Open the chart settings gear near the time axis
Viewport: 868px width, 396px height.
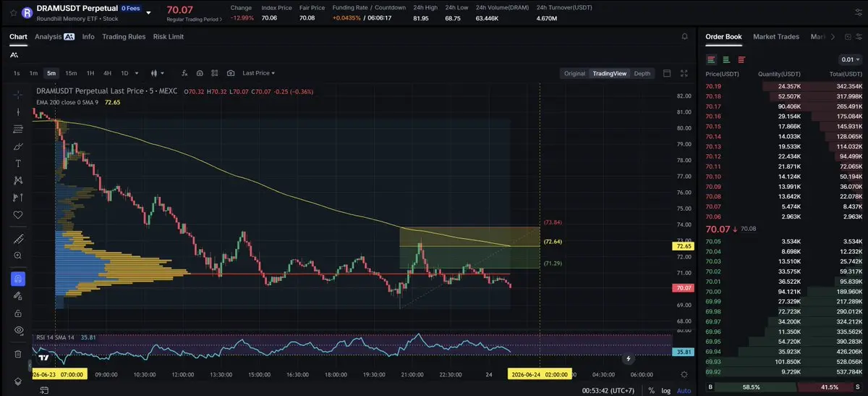click(684, 374)
